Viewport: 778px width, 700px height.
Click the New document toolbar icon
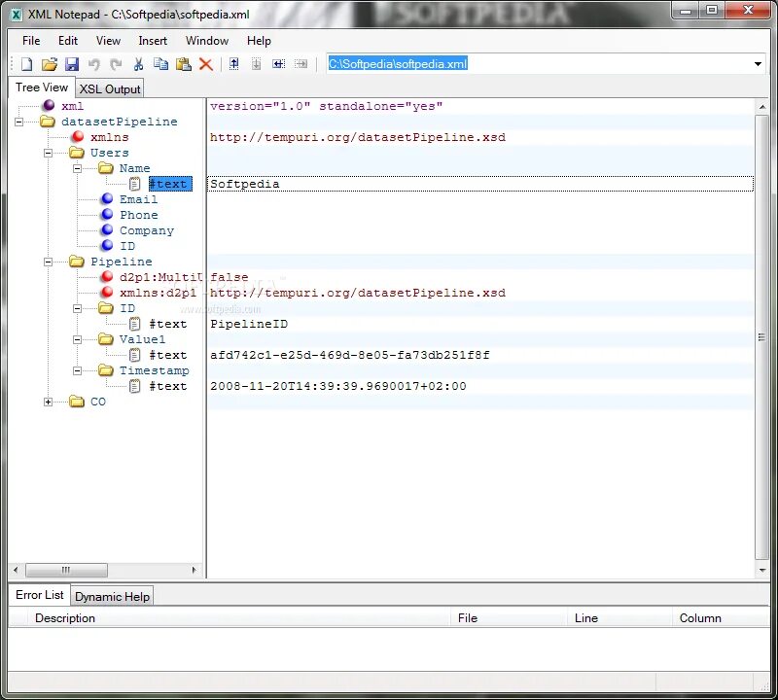coord(27,64)
